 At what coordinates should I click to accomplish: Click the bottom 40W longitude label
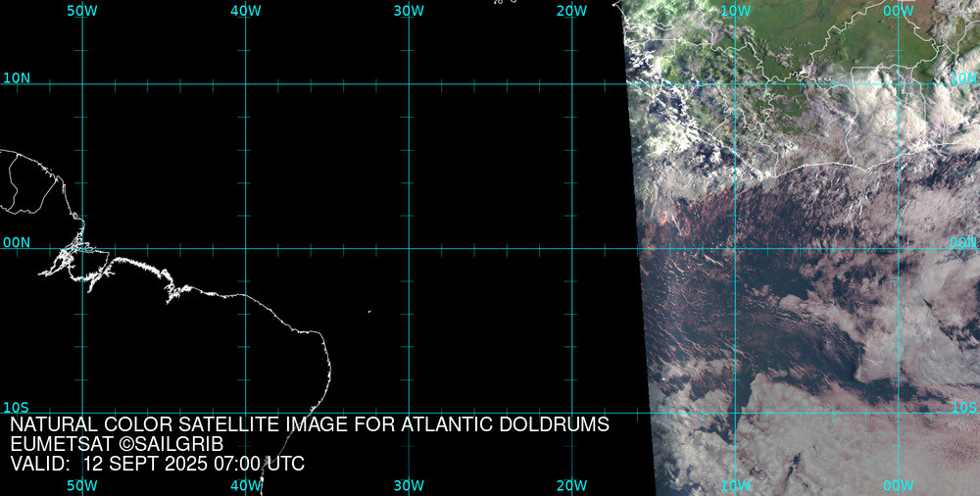(246, 485)
